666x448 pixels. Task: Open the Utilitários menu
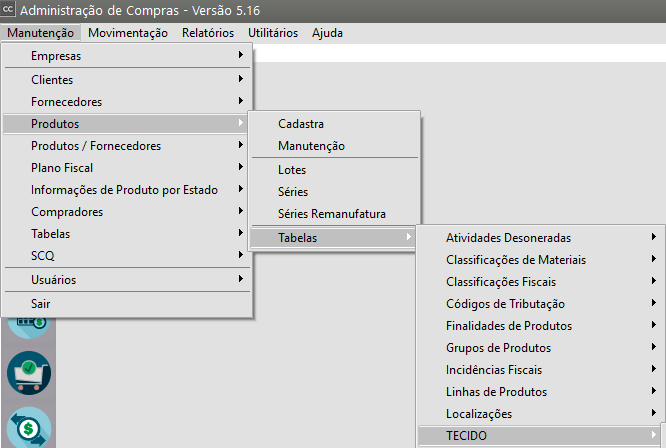(272, 33)
